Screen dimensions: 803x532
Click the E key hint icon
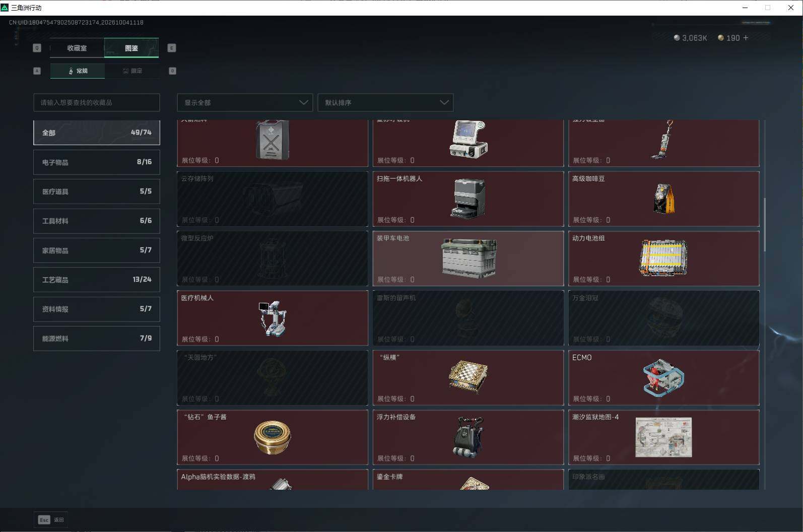point(172,48)
